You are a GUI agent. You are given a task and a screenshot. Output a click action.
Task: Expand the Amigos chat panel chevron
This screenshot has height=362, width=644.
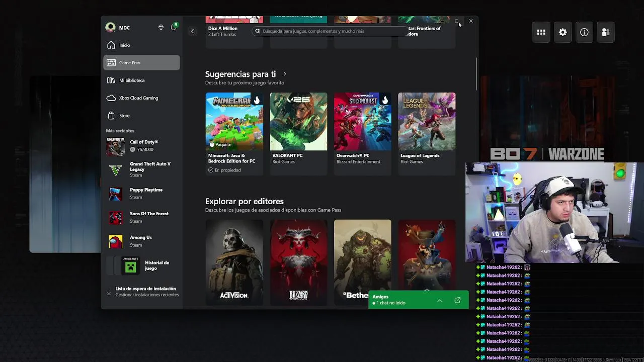tap(440, 301)
